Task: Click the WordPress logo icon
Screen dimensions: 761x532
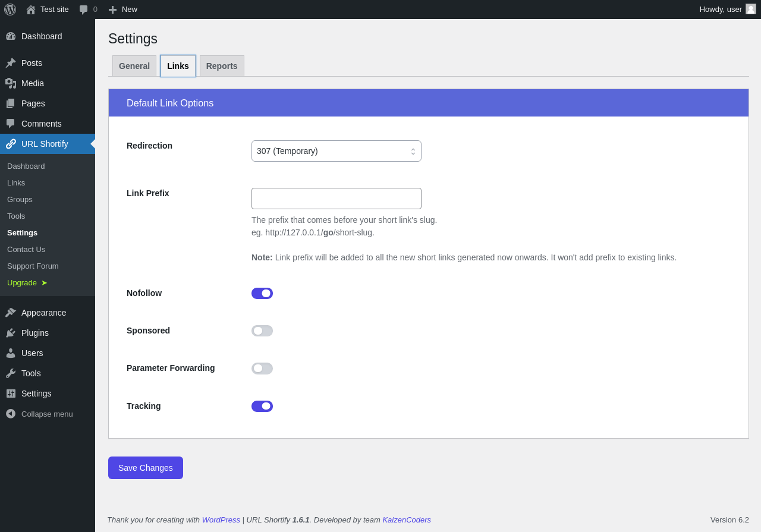Action: point(10,10)
